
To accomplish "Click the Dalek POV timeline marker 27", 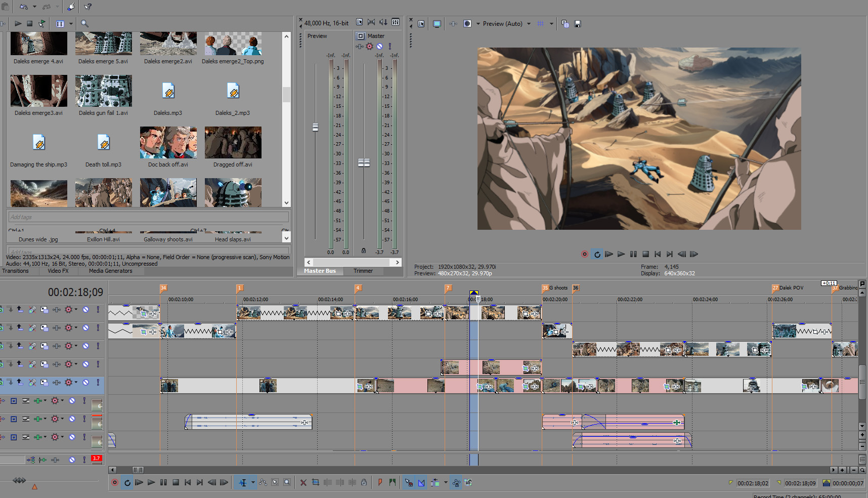I will pyautogui.click(x=775, y=288).
